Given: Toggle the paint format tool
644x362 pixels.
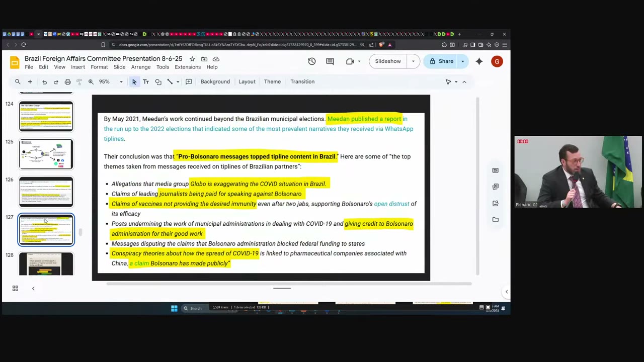Looking at the screenshot, I should tap(79, 82).
